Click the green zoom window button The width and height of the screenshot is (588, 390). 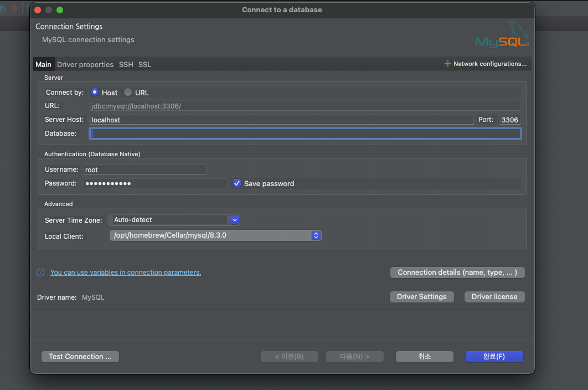pyautogui.click(x=60, y=10)
